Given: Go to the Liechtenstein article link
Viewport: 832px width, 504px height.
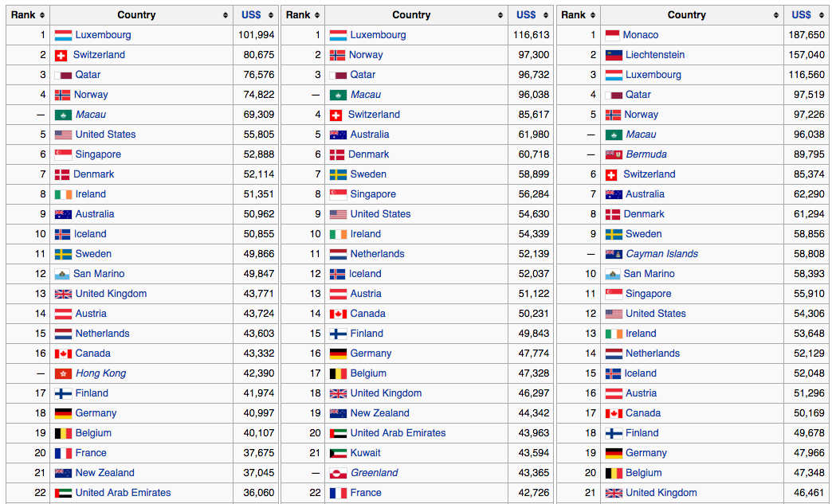Looking at the screenshot, I should click(654, 55).
